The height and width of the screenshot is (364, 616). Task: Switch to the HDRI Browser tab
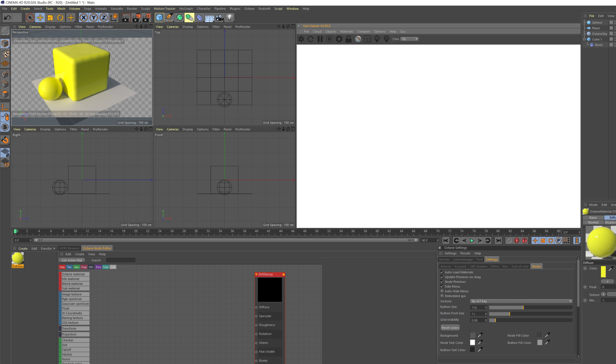point(70,248)
